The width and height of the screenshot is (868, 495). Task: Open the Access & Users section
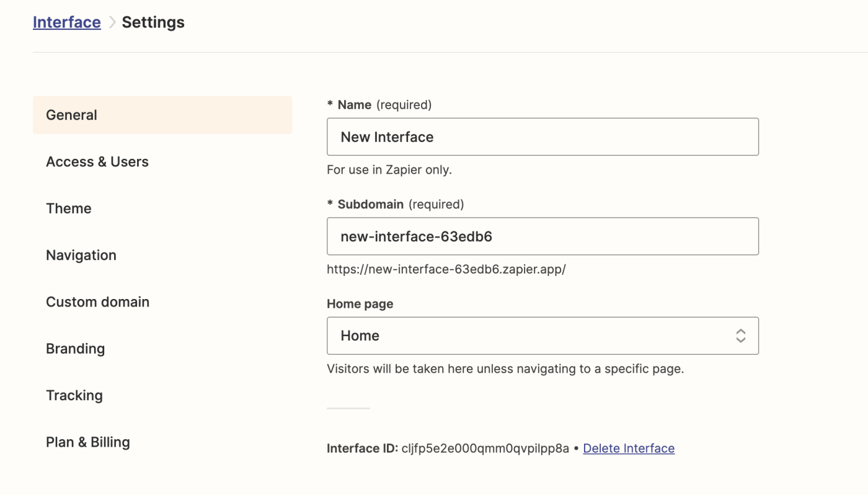(97, 162)
